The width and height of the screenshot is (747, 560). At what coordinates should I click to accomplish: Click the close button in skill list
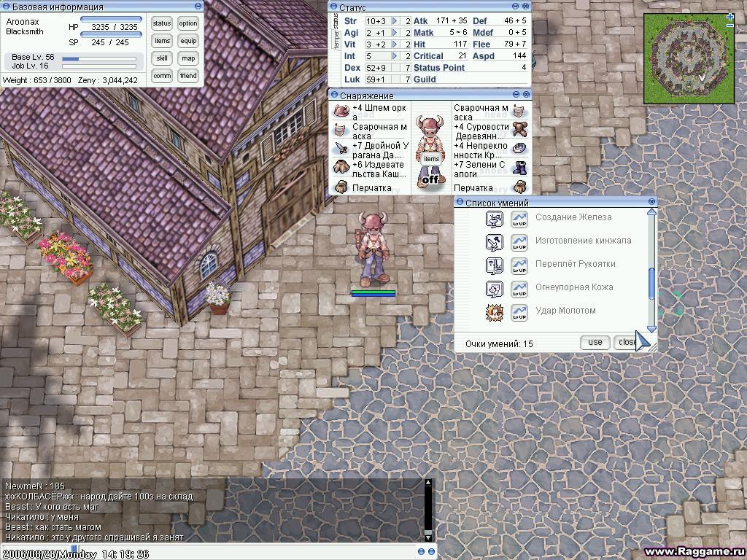point(626,342)
